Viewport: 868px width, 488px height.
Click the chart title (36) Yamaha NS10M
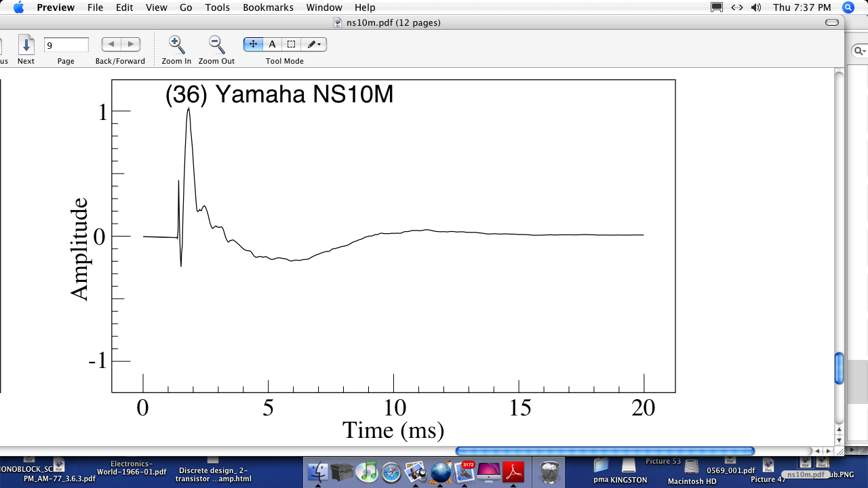pos(279,94)
